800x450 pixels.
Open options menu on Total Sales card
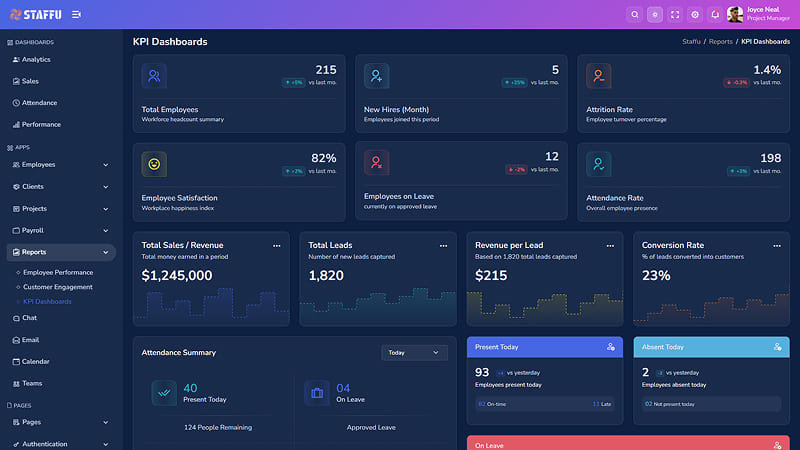[277, 246]
